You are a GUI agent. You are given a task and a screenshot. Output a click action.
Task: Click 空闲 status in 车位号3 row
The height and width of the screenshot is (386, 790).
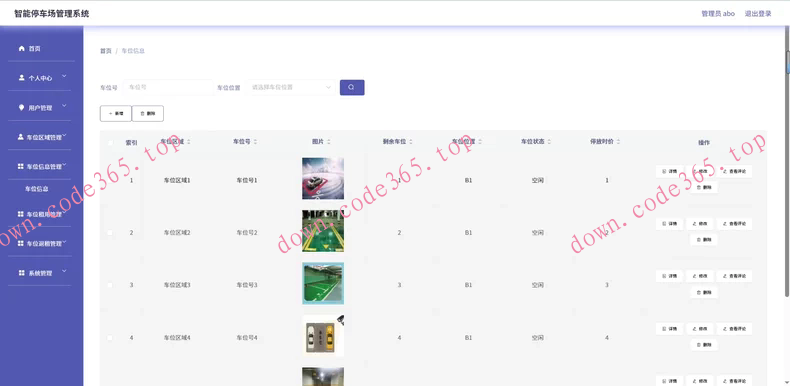coord(538,285)
